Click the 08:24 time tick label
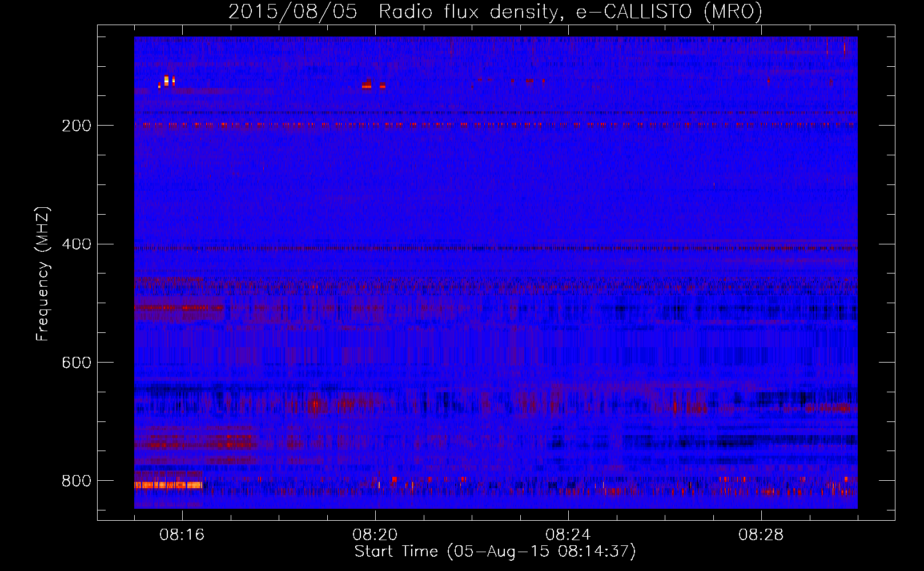The image size is (924, 571). tap(568, 535)
